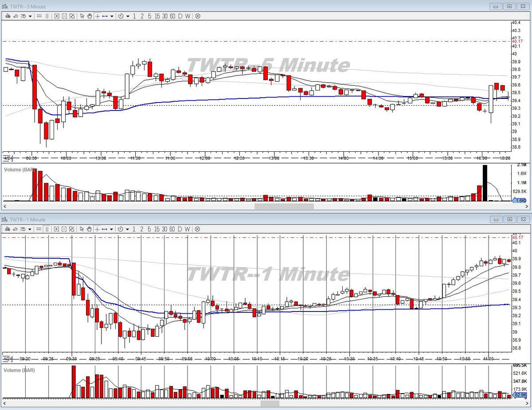Click indicators line icon in 1 Minute toolbar

click(x=15, y=229)
